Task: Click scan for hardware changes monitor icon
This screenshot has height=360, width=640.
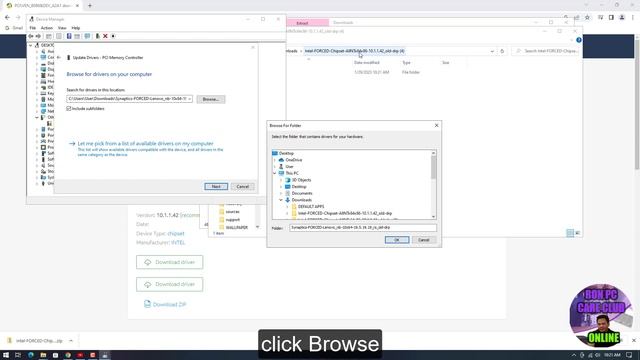Action: pyautogui.click(x=87, y=36)
